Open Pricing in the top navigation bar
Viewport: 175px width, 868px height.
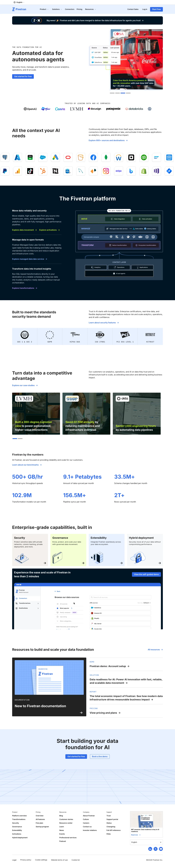pos(79,9)
